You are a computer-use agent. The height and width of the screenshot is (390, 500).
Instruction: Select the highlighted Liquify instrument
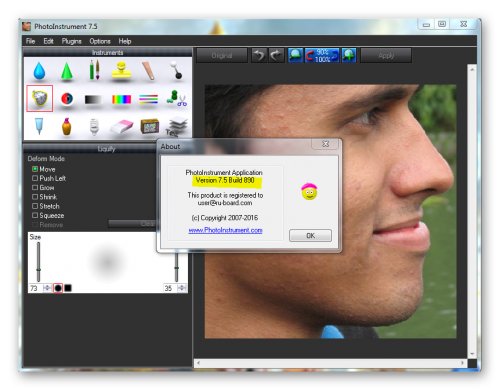(40, 98)
